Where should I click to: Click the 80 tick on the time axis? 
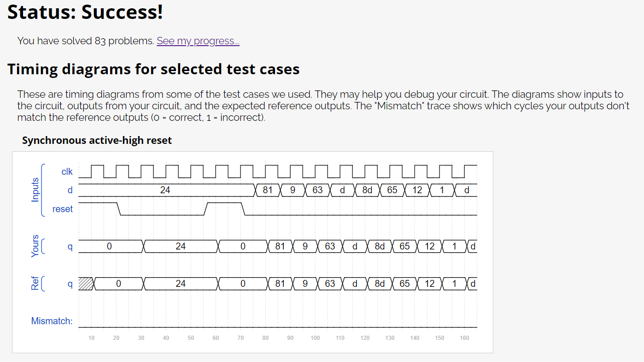click(265, 338)
